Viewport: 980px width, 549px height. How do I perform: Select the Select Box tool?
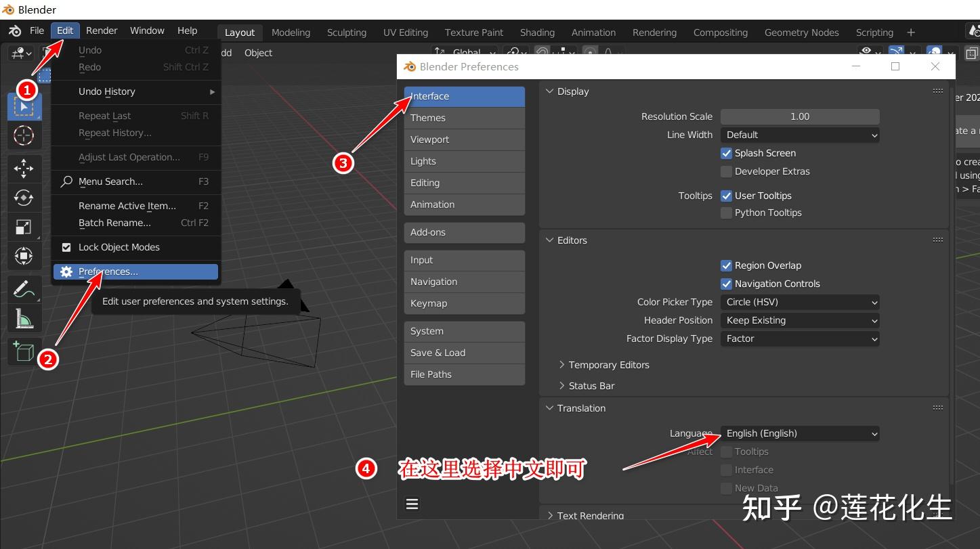[24, 106]
